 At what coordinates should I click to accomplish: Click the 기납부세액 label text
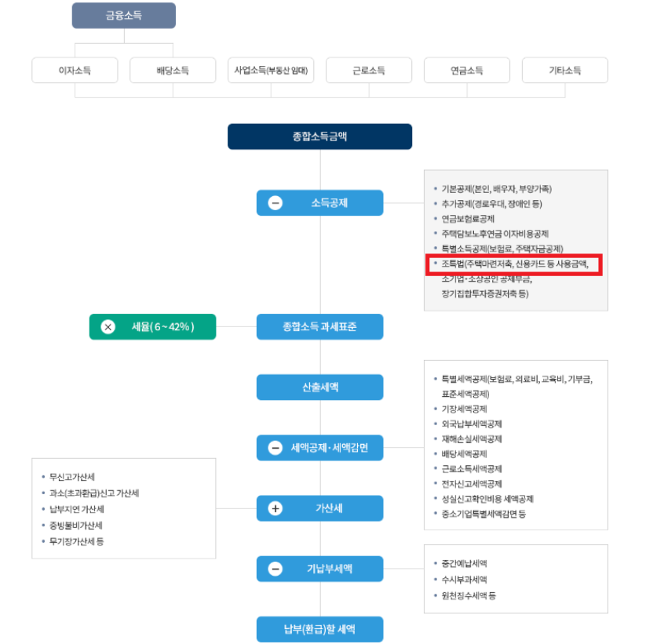click(330, 569)
